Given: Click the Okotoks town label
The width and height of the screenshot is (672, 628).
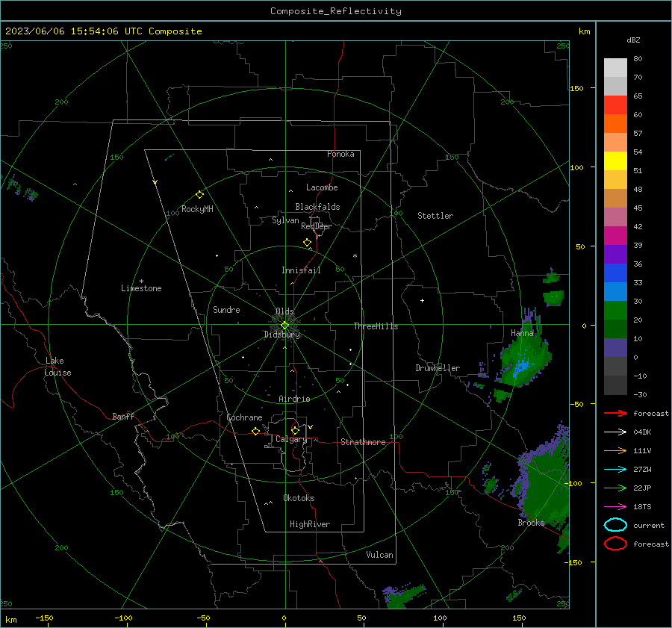Looking at the screenshot, I should click(299, 498).
